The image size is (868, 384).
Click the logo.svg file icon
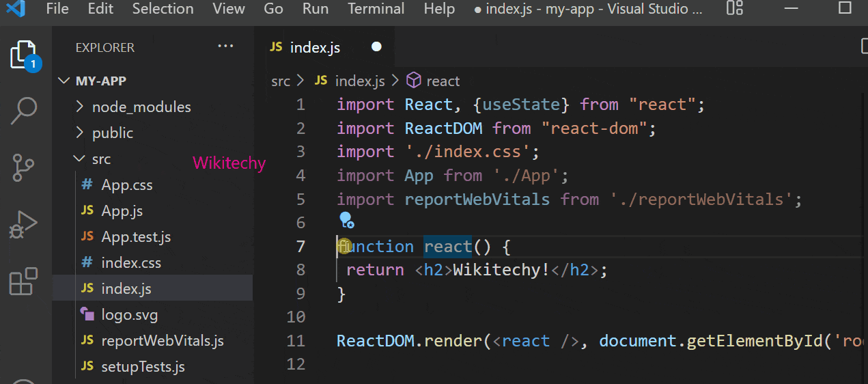[x=87, y=314]
